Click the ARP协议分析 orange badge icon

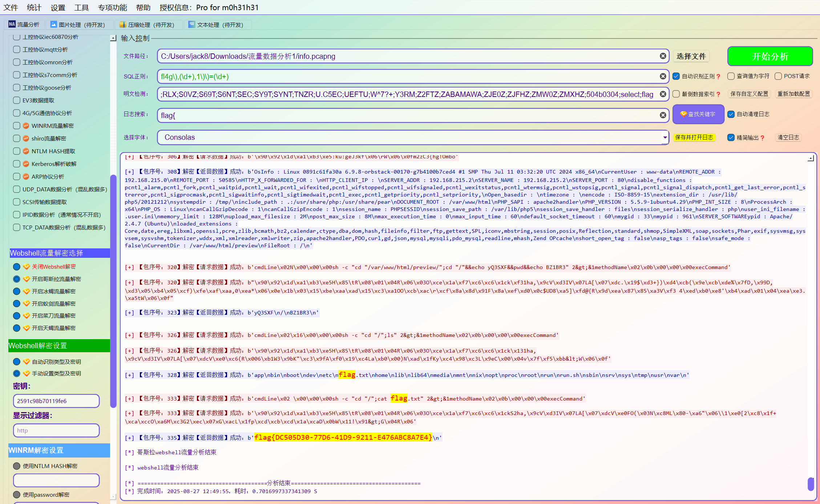pos(26,176)
